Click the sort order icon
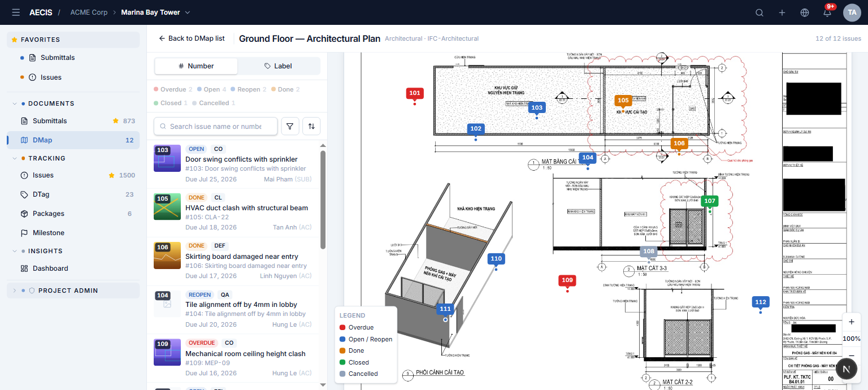 (x=311, y=126)
